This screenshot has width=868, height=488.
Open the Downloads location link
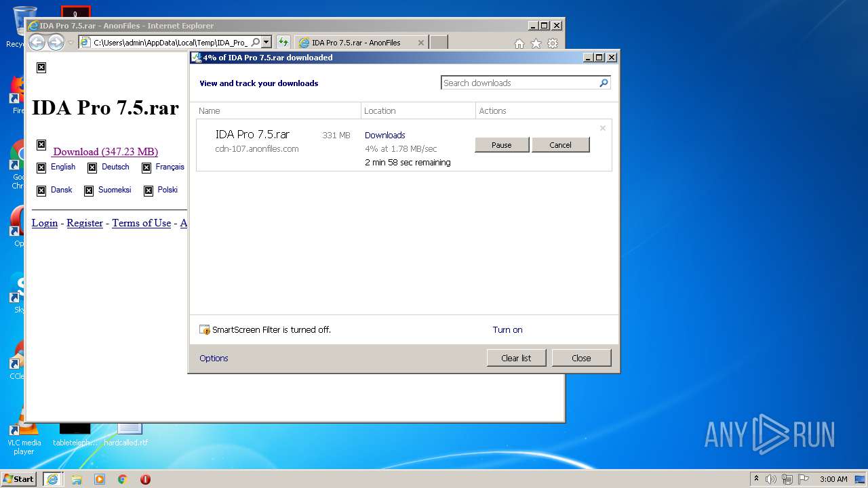tap(384, 135)
